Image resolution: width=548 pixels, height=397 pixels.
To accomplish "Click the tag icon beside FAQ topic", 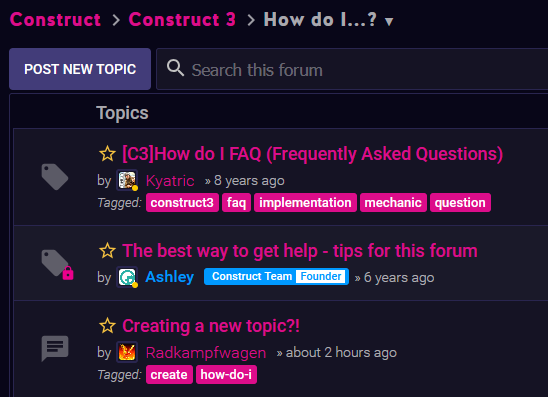I will point(55,176).
